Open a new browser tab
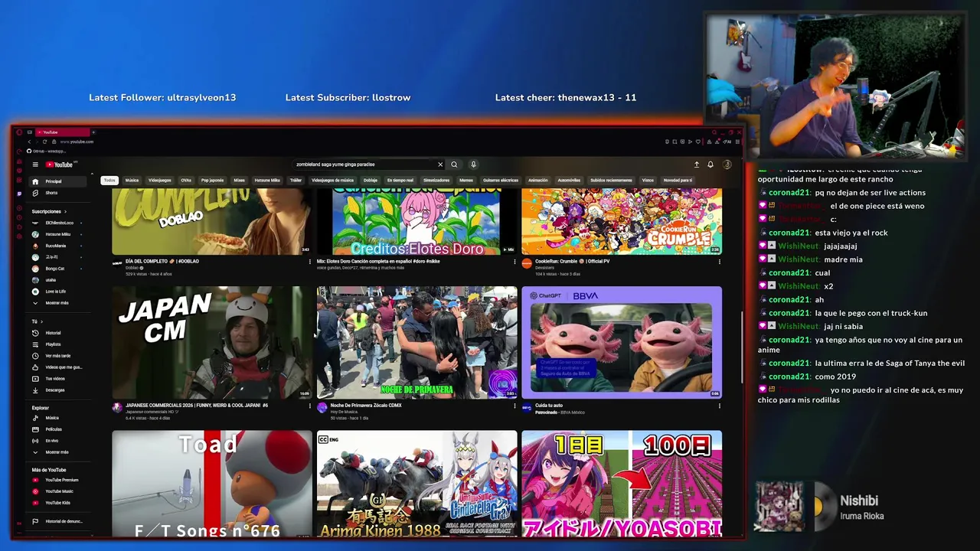The height and width of the screenshot is (551, 980). pos(93,132)
